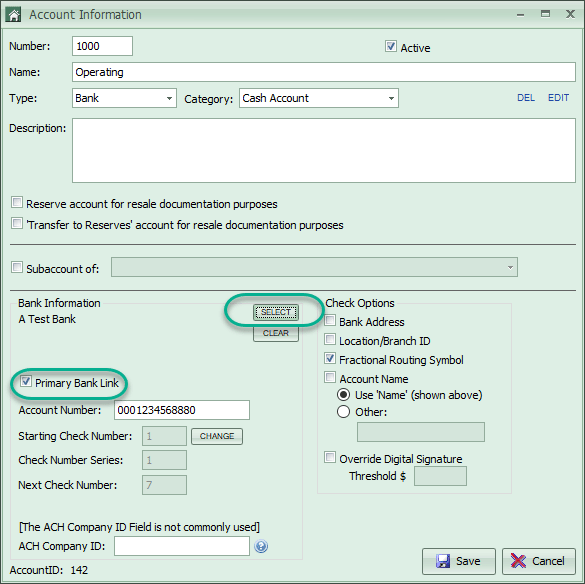Toggle the Primary Bank Link checkbox

pyautogui.click(x=25, y=382)
